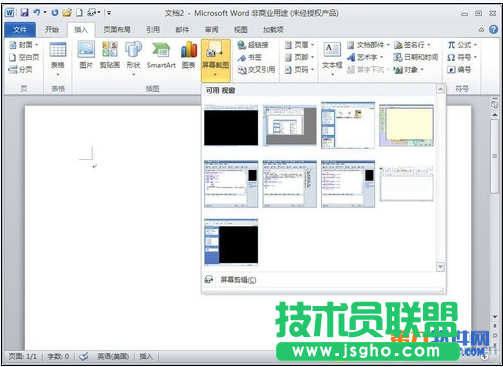Click the New document icon in quick access toolbar
This screenshot has width=503, height=367.
(79, 13)
